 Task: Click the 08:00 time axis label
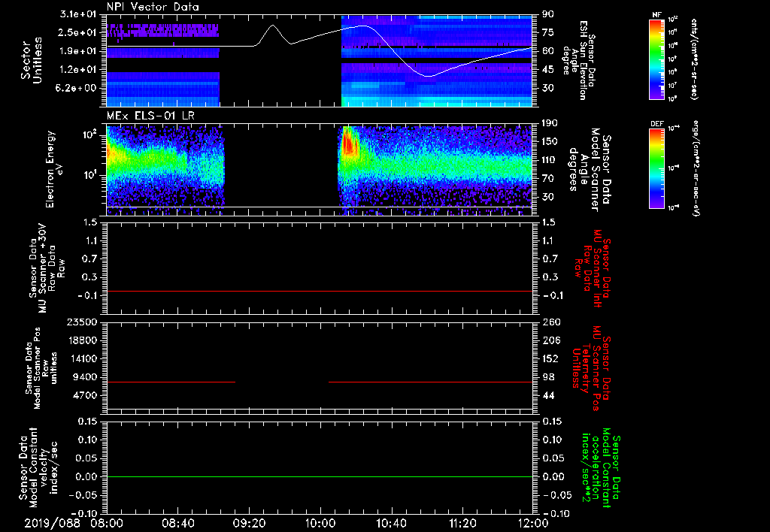pyautogui.click(x=107, y=523)
